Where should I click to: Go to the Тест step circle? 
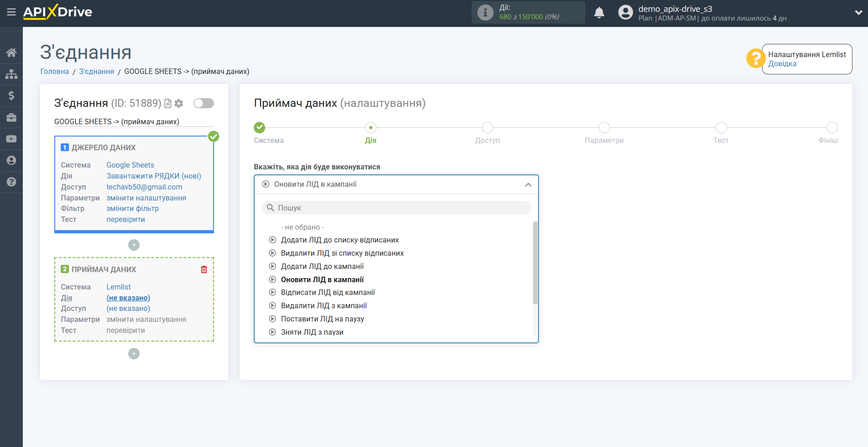(x=721, y=127)
